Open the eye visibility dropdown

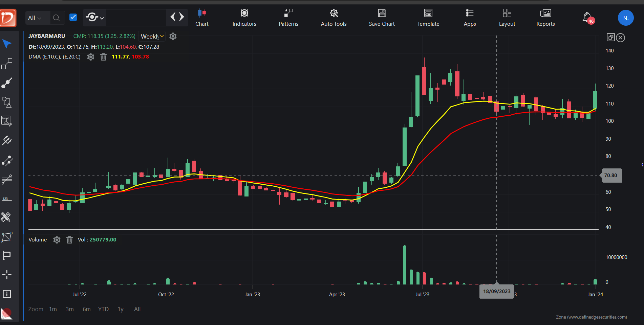click(x=94, y=17)
